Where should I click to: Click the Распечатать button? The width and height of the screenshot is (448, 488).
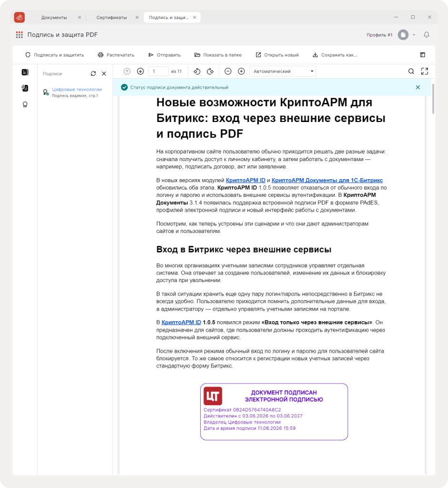coord(116,55)
